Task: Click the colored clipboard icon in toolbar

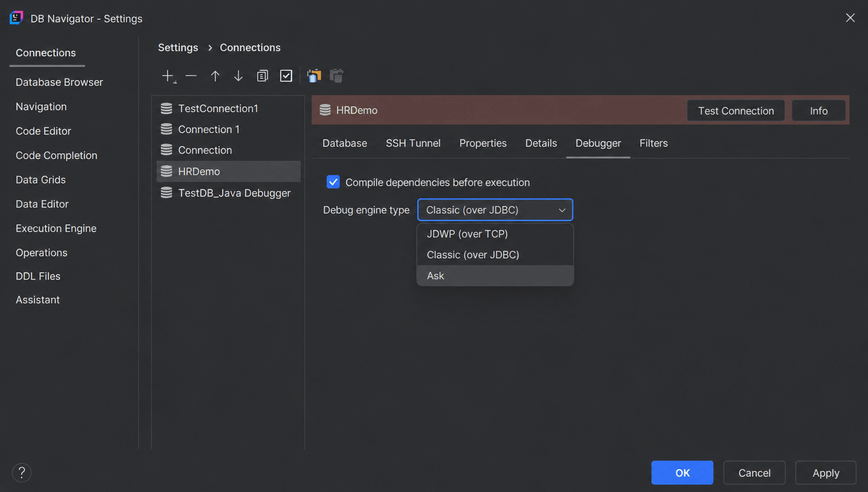Action: [x=314, y=76]
